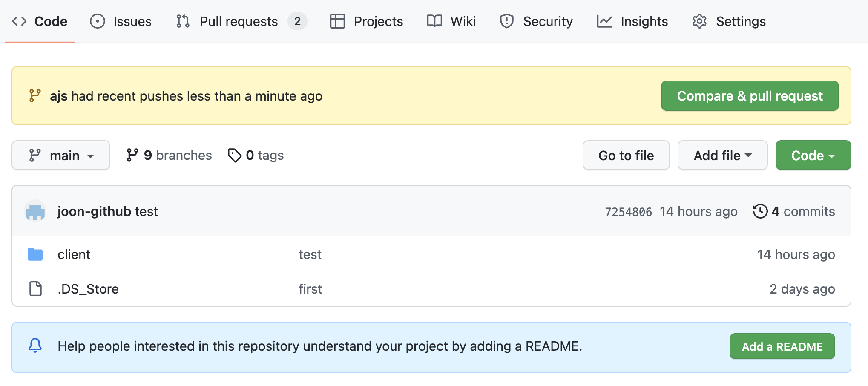Expand the Add file dropdown

722,155
